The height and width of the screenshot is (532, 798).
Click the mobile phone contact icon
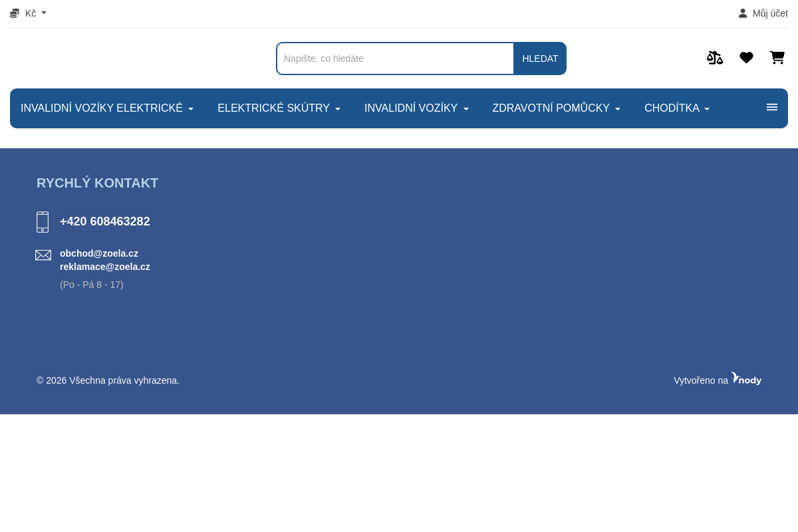[43, 222]
